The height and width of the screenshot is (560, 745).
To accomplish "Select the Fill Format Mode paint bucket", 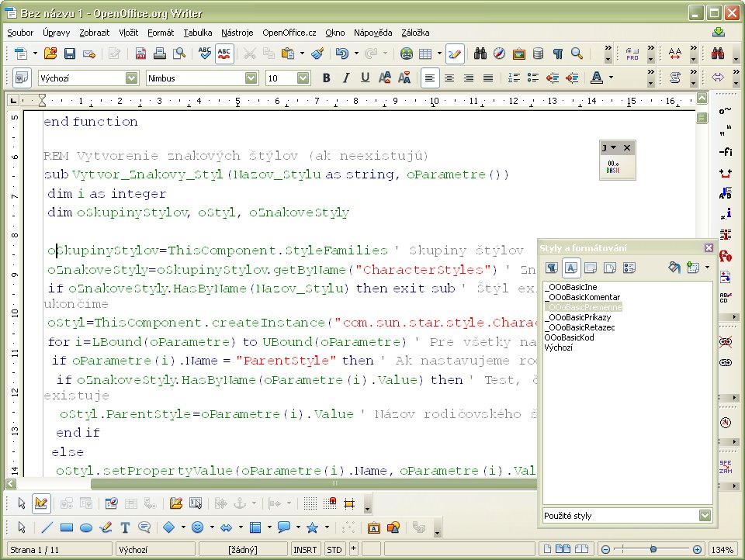I will (x=674, y=268).
